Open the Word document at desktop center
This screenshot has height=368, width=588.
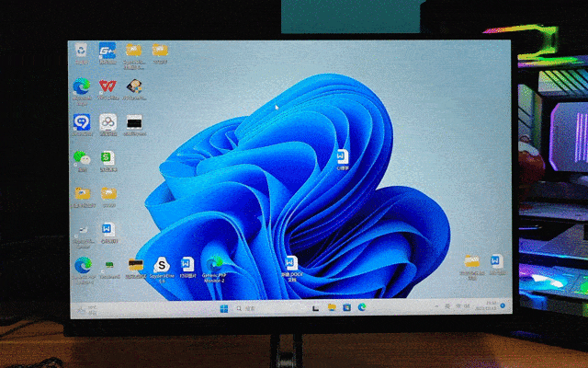tap(290, 265)
